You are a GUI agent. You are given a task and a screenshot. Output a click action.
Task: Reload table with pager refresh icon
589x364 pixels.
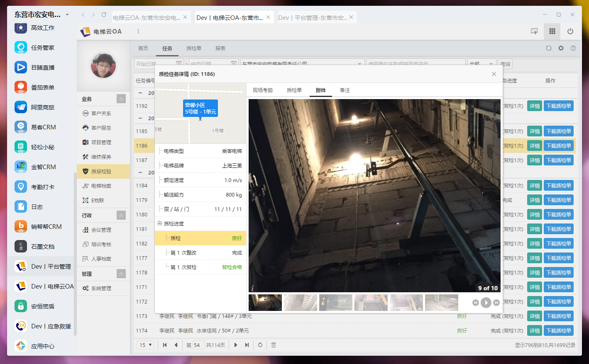pyautogui.click(x=260, y=345)
